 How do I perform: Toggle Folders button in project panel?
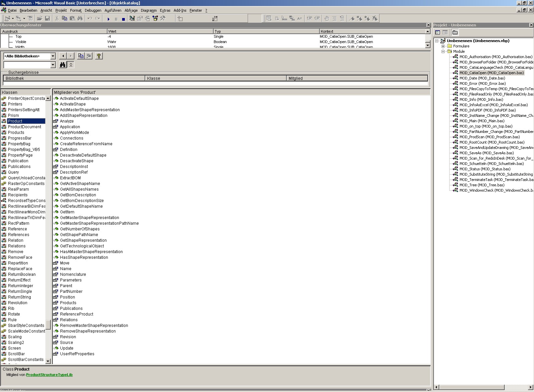coord(455,32)
